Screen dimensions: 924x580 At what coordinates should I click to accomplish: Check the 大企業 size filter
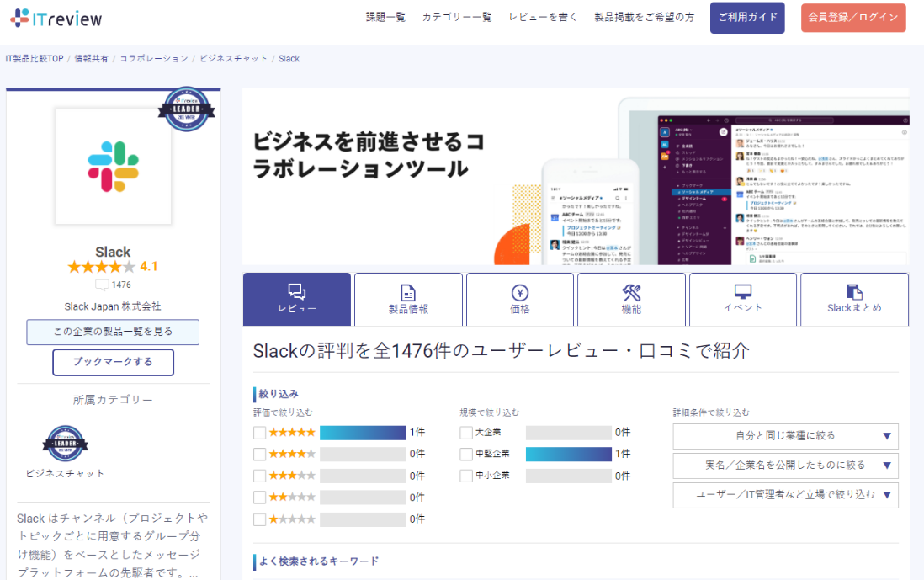click(466, 433)
